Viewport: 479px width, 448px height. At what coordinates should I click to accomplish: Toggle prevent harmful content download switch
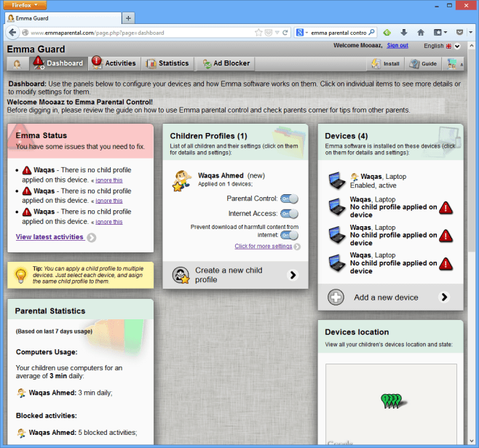[x=289, y=235]
